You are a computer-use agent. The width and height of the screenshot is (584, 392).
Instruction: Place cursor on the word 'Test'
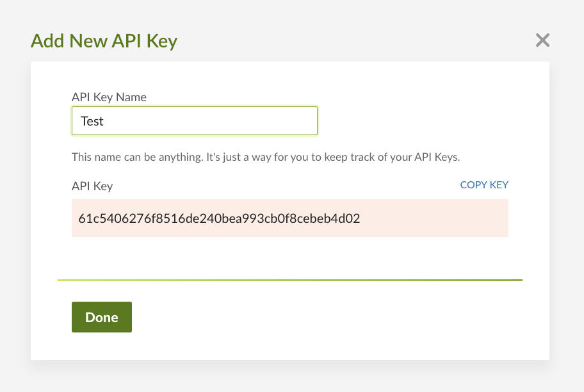[92, 121]
